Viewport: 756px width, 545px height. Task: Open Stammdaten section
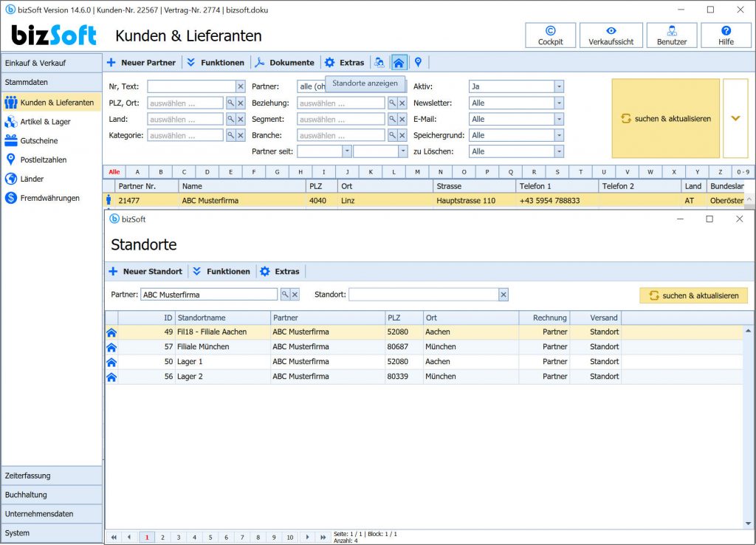[52, 83]
